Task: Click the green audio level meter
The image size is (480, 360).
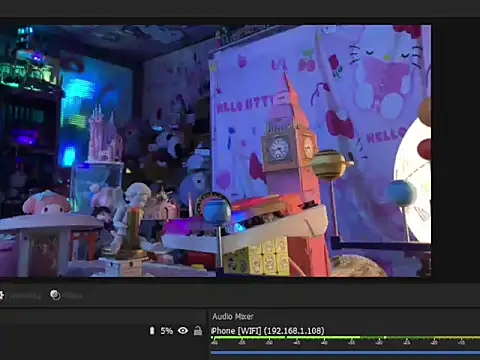Action: 345,338
